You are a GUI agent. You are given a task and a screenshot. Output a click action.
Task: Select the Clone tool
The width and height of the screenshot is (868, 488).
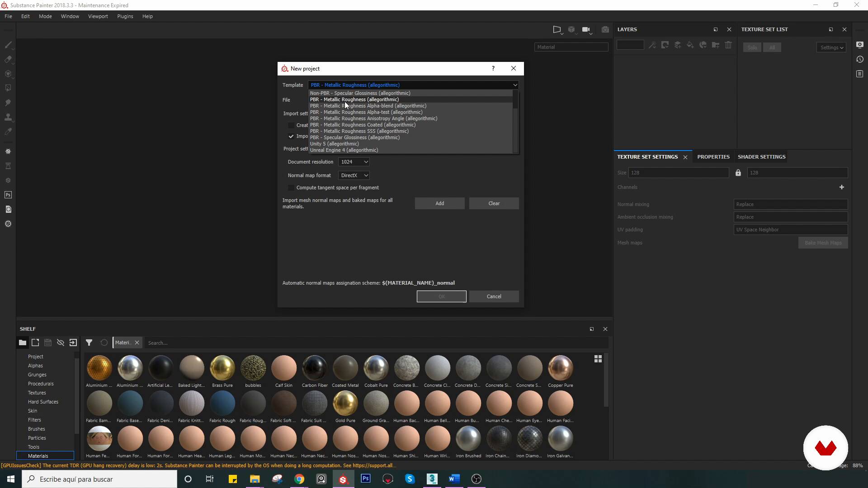pyautogui.click(x=8, y=117)
